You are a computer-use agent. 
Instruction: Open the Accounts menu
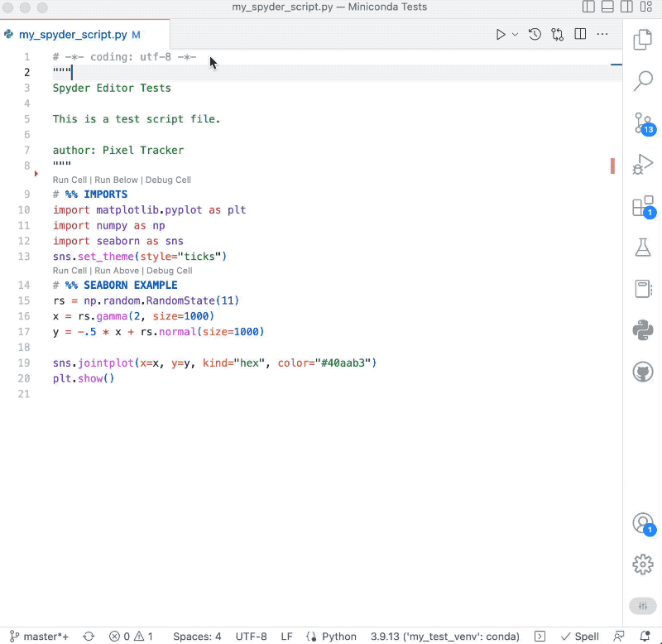point(644,524)
